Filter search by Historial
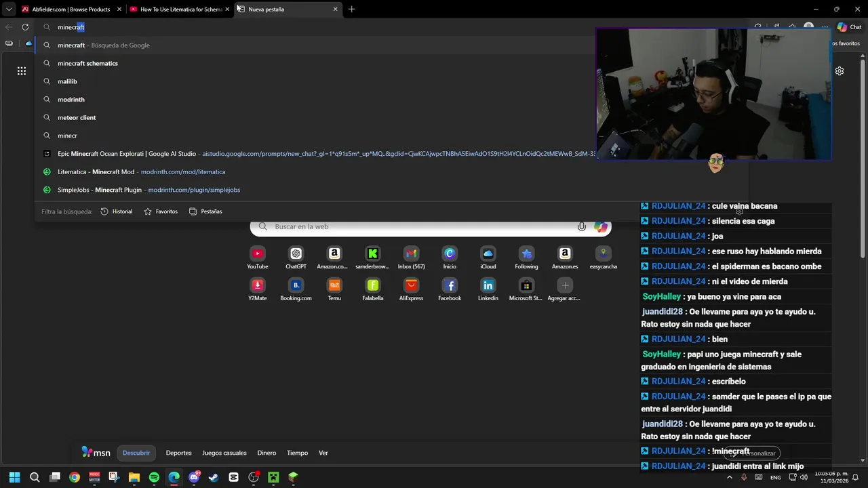The height and width of the screenshot is (488, 868). coord(116,211)
